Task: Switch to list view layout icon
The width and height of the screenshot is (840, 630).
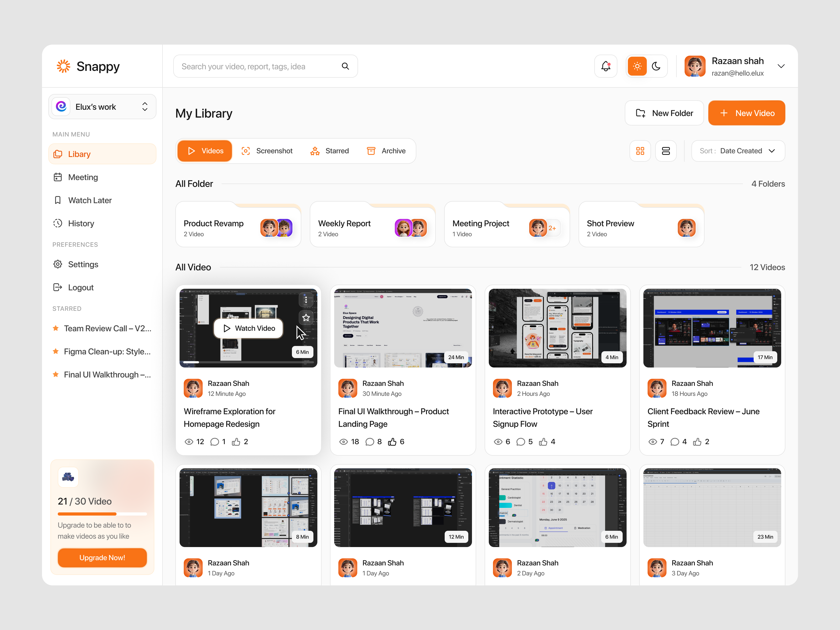Action: 666,151
